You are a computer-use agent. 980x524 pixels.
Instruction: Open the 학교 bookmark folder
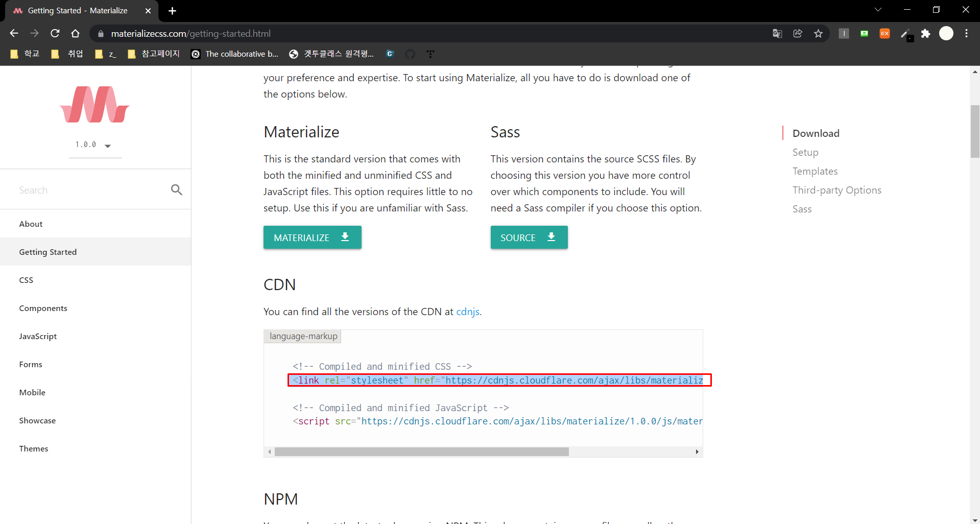[25, 54]
